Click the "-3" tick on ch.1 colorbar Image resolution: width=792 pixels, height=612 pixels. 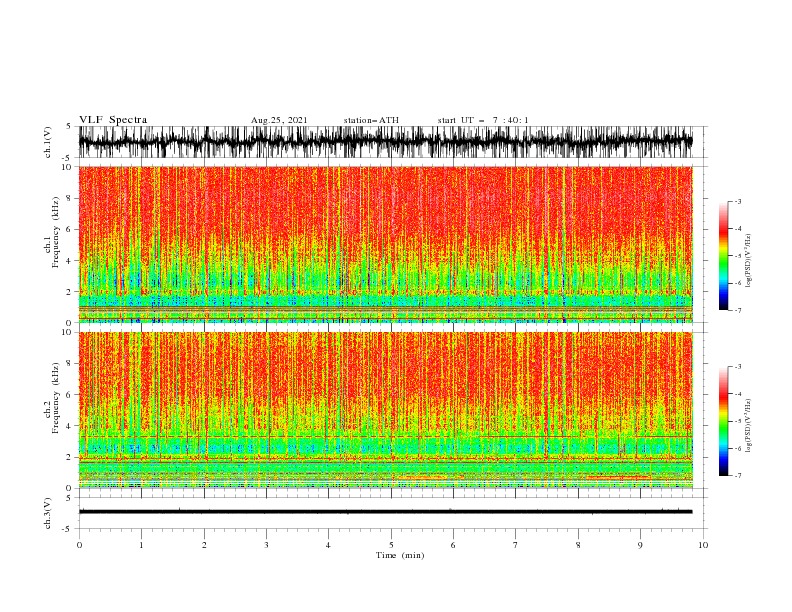737,201
